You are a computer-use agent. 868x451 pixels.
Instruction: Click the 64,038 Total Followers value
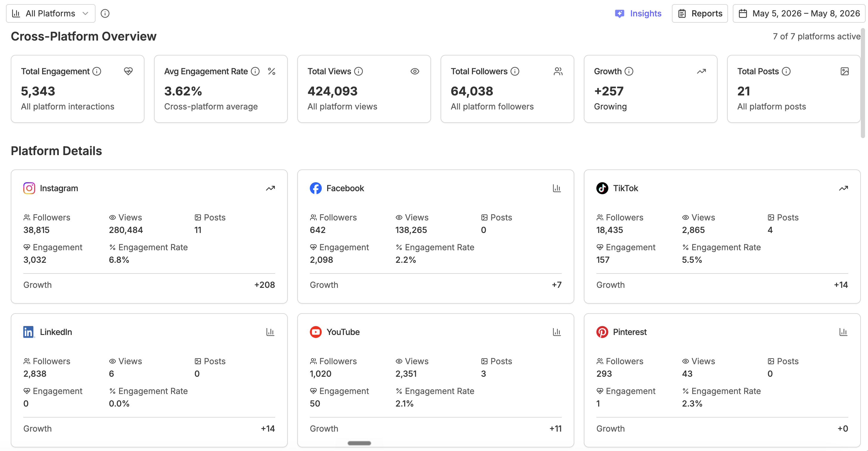click(472, 91)
